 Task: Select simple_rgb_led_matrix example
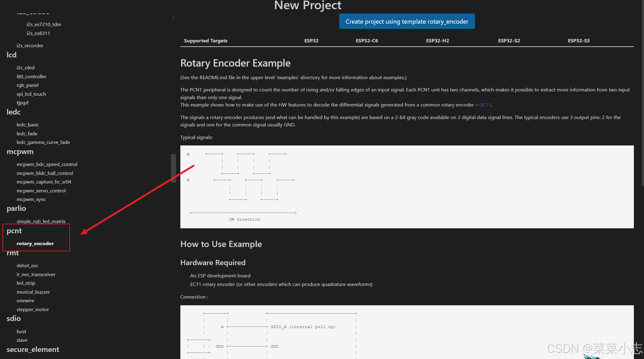click(x=41, y=221)
